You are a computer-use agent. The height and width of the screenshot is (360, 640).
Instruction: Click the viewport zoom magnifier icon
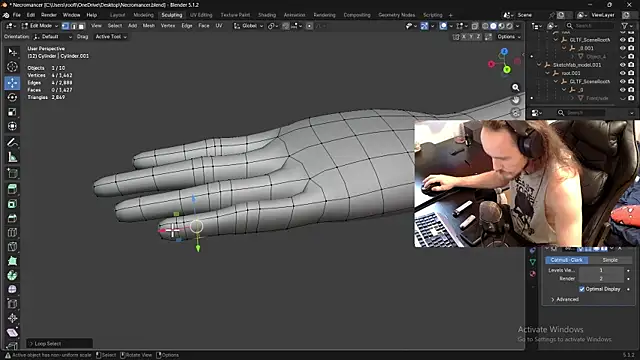[x=516, y=87]
